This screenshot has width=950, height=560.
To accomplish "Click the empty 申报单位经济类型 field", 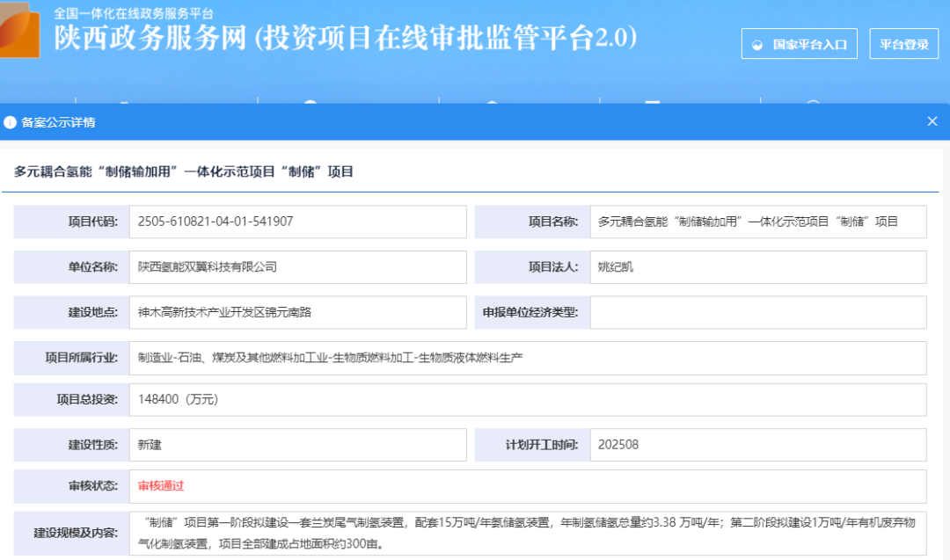I will click(757, 312).
